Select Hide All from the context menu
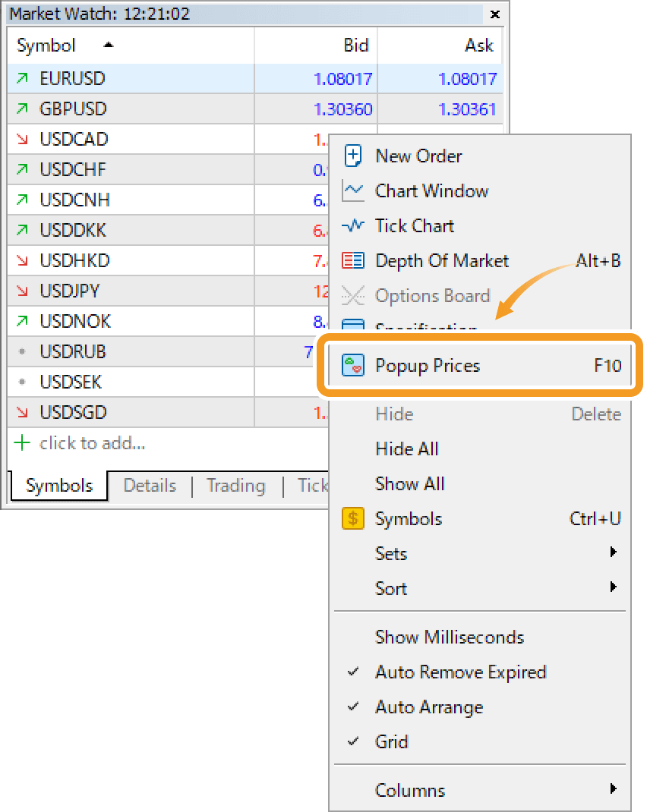 [x=407, y=448]
